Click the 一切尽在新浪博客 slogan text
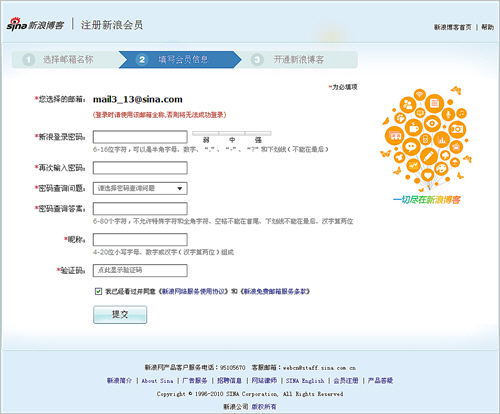Screen dimensions: 500x414 point(427,200)
